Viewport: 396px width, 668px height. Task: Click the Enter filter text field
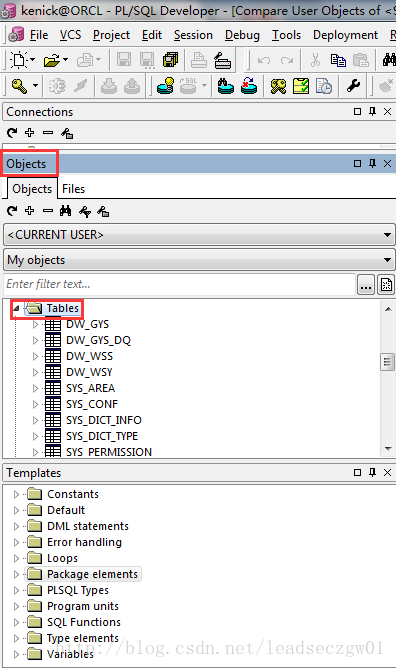[179, 285]
